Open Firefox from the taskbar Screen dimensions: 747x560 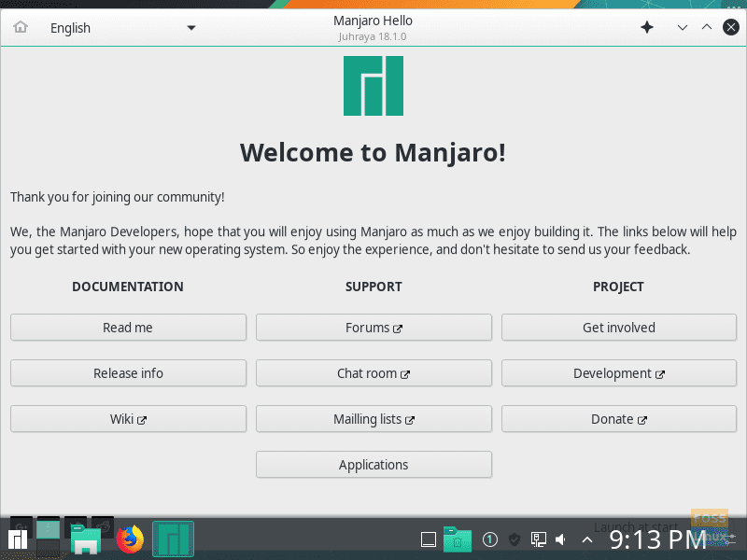(x=128, y=539)
